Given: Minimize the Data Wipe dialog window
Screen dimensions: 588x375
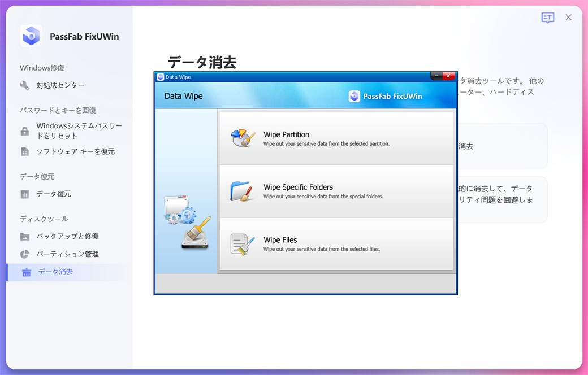Looking at the screenshot, I should coord(436,76).
